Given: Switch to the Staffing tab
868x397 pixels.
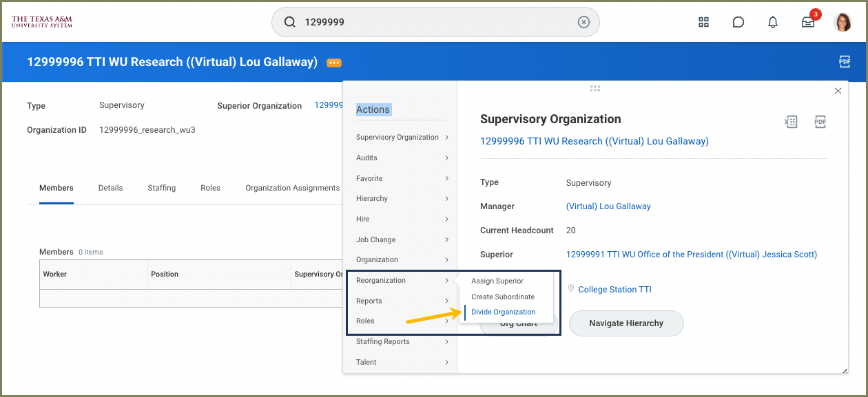Looking at the screenshot, I should coord(161,188).
